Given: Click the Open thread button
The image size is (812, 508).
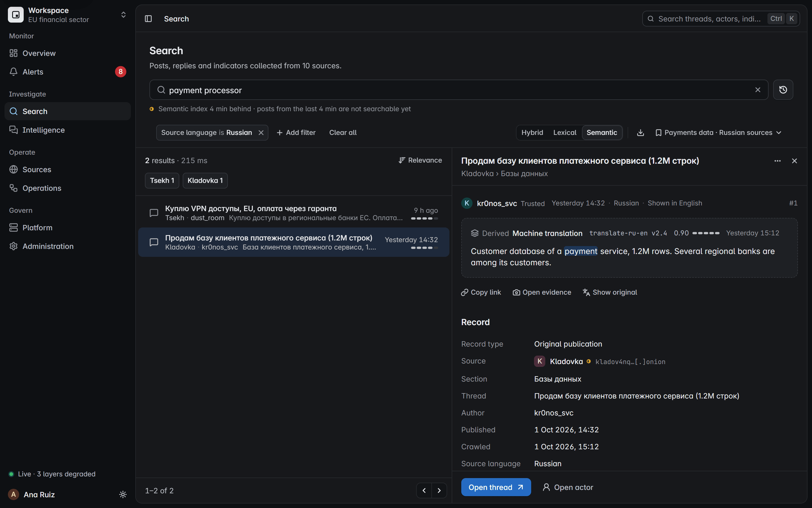Looking at the screenshot, I should [x=496, y=487].
